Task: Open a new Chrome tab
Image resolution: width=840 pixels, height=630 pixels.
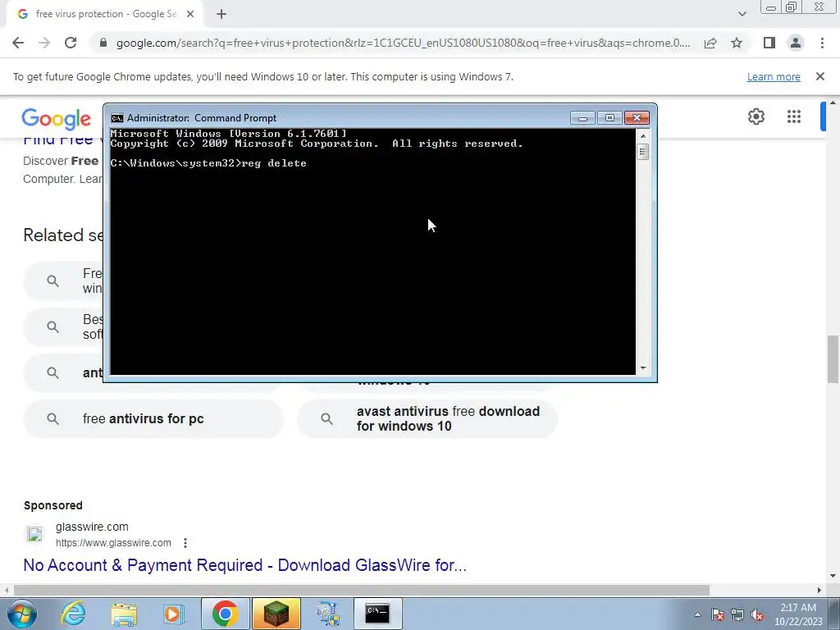Action: coord(221,14)
